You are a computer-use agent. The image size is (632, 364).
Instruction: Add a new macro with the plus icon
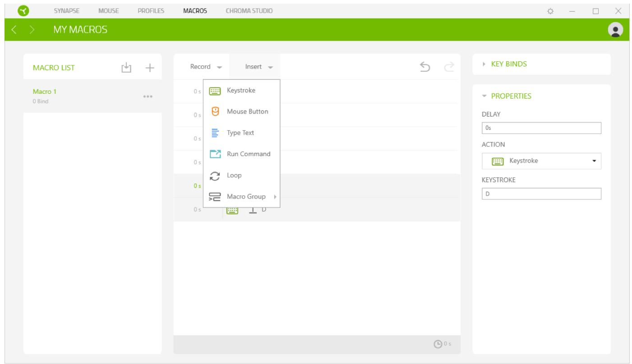149,68
